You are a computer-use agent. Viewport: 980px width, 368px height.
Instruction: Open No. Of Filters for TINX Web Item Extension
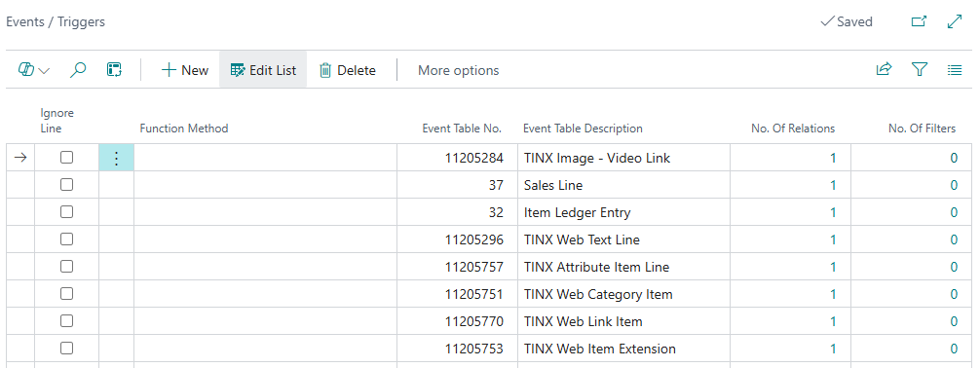pos(954,350)
